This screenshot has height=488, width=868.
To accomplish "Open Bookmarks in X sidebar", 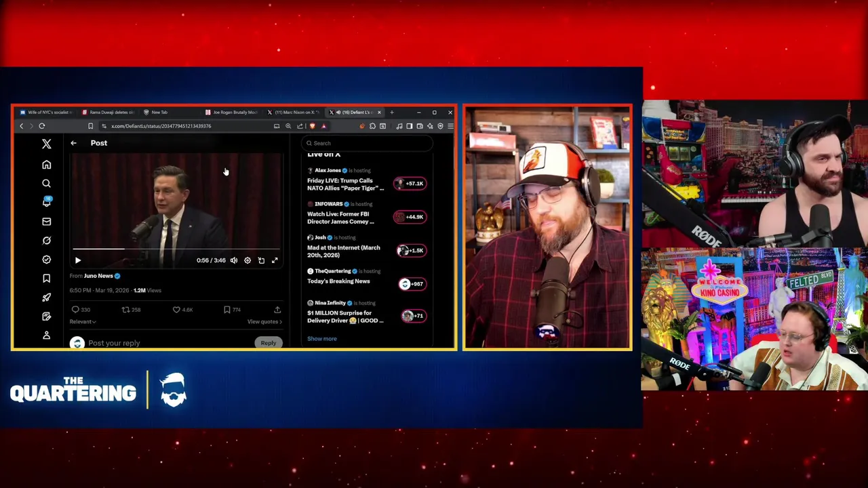I will pyautogui.click(x=46, y=279).
